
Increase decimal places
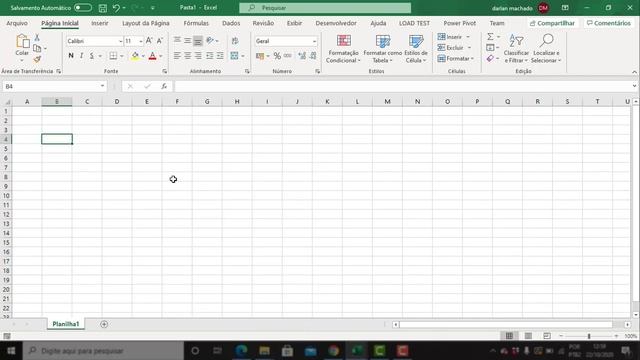(x=302, y=56)
